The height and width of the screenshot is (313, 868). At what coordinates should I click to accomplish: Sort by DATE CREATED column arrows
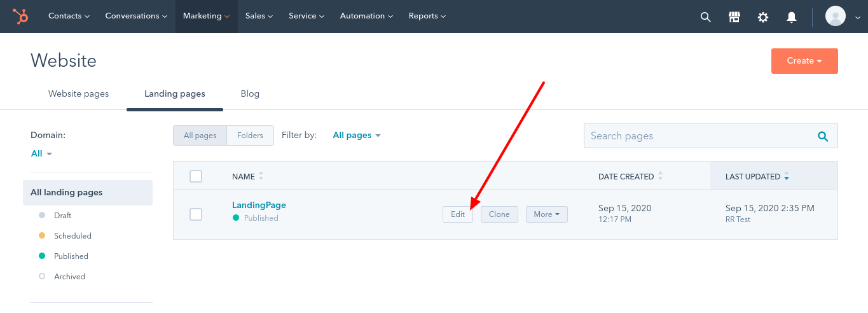pos(660,176)
